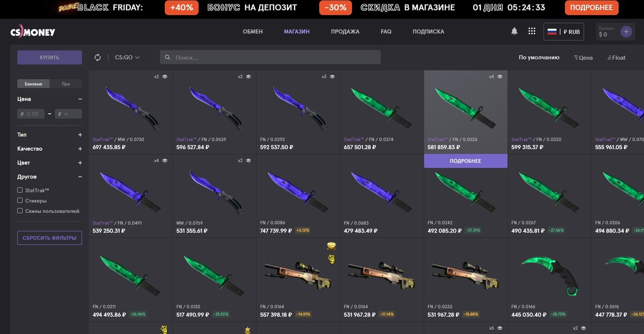Screen dimensions: 644x334
Task: Click the search magnifier icon
Action: [x=167, y=57]
